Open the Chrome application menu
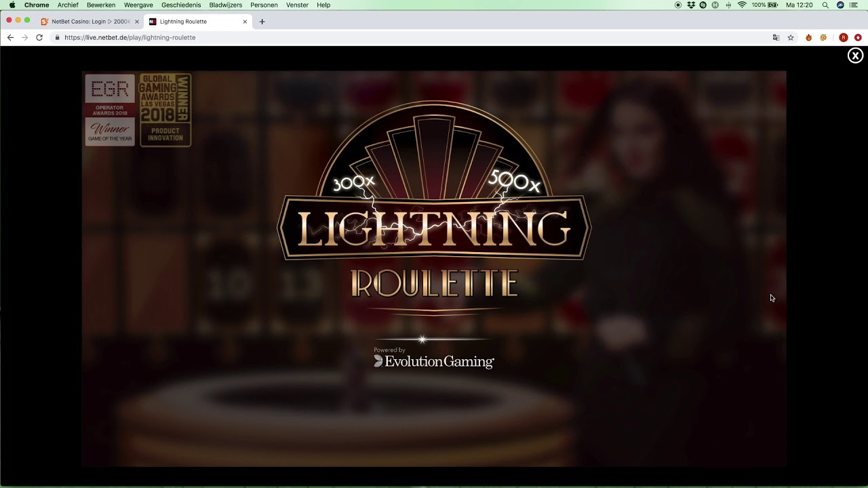The height and width of the screenshot is (488, 868). point(37,5)
